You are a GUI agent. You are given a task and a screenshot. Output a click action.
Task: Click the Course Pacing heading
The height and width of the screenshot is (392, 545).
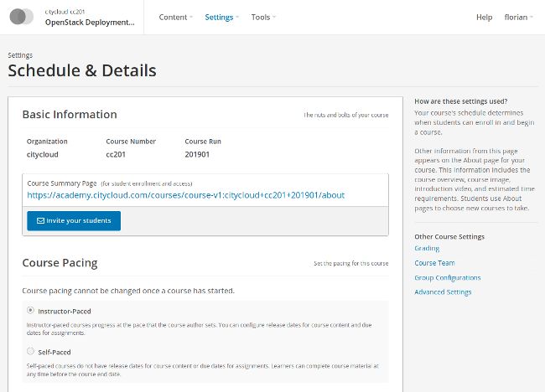[60, 263]
